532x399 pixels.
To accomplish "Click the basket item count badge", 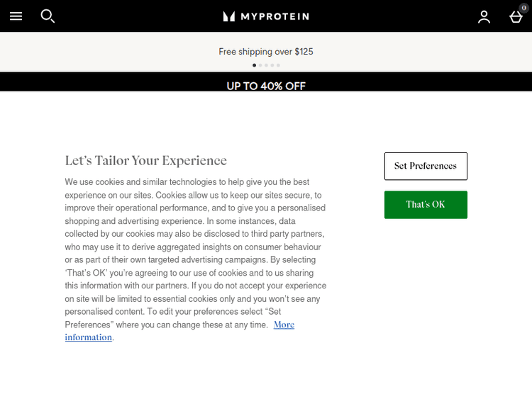I will point(523,8).
